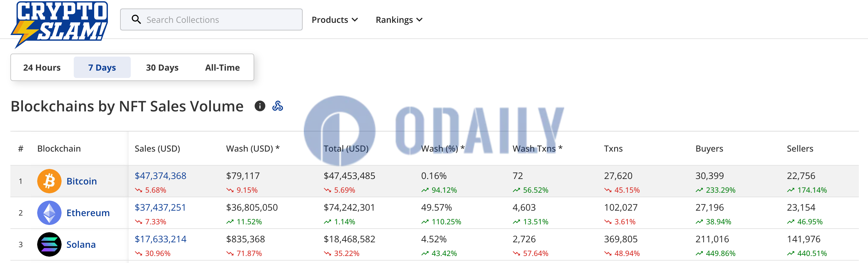The image size is (868, 263).
Task: Click Solana wash value $835,368
Action: [246, 239]
